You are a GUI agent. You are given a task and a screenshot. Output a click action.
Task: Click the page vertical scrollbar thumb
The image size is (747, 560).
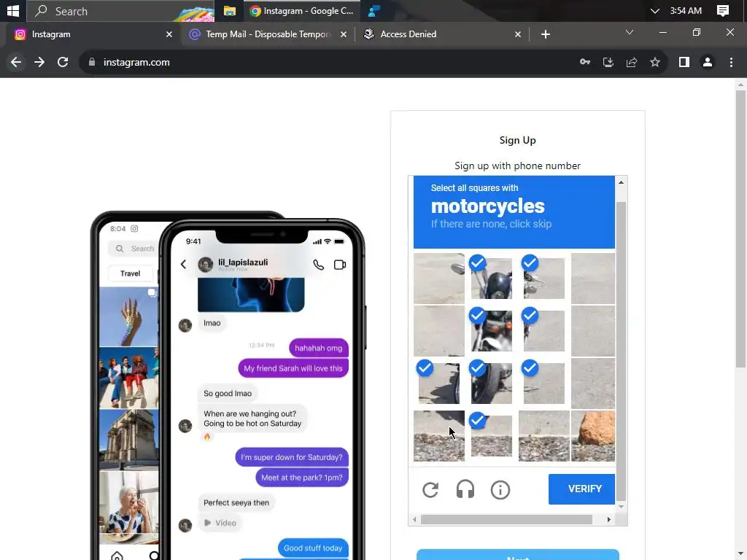point(740,229)
